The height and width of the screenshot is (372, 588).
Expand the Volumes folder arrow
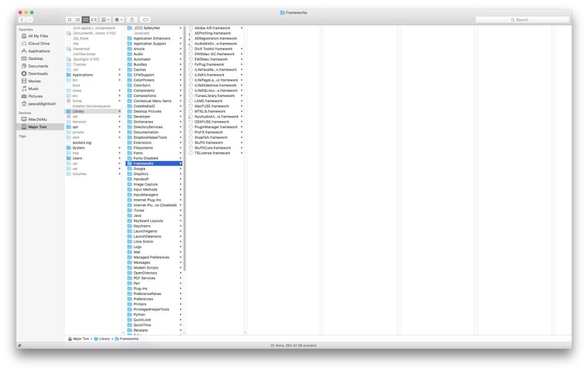(119, 174)
